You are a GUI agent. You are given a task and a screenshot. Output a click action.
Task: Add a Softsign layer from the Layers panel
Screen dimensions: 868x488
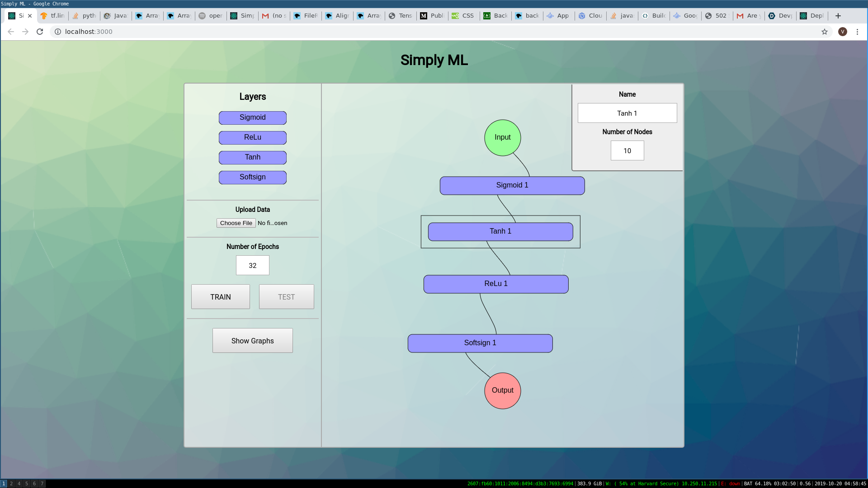coord(252,178)
